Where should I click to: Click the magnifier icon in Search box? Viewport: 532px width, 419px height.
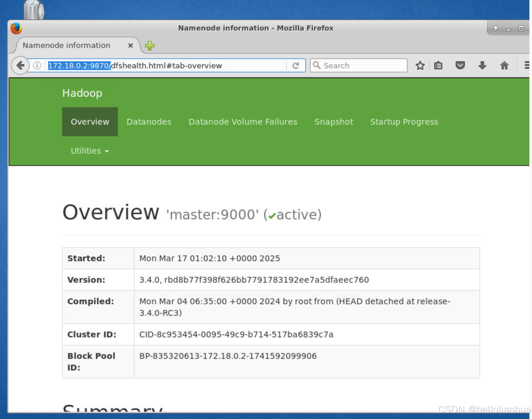(x=317, y=65)
